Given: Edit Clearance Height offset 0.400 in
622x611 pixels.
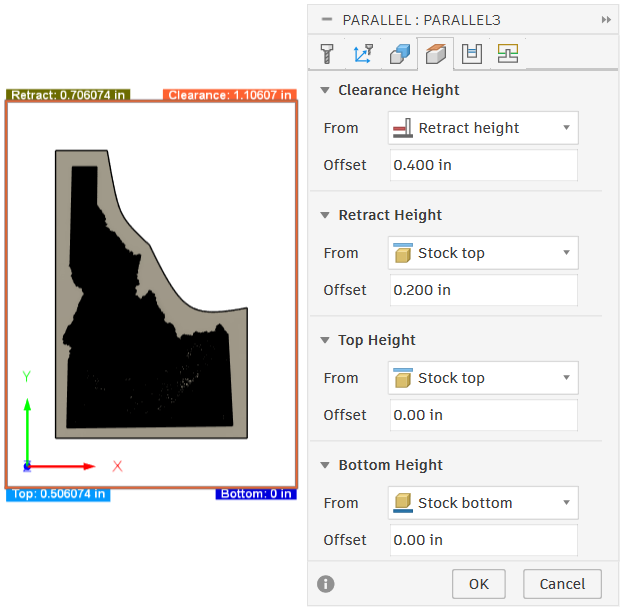Looking at the screenshot, I should point(484,165).
